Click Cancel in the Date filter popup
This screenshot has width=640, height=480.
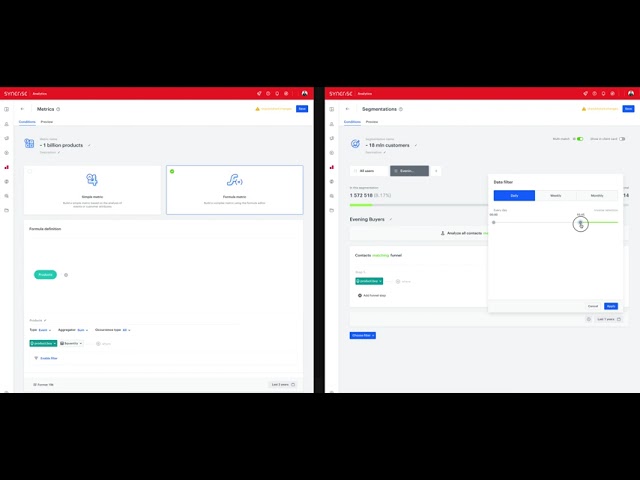tap(593, 306)
